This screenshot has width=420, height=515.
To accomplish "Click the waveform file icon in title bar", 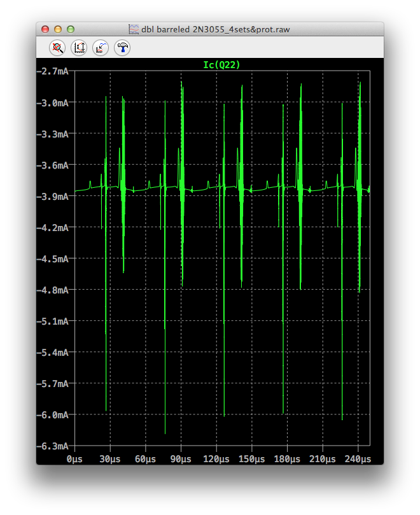I will [x=134, y=29].
